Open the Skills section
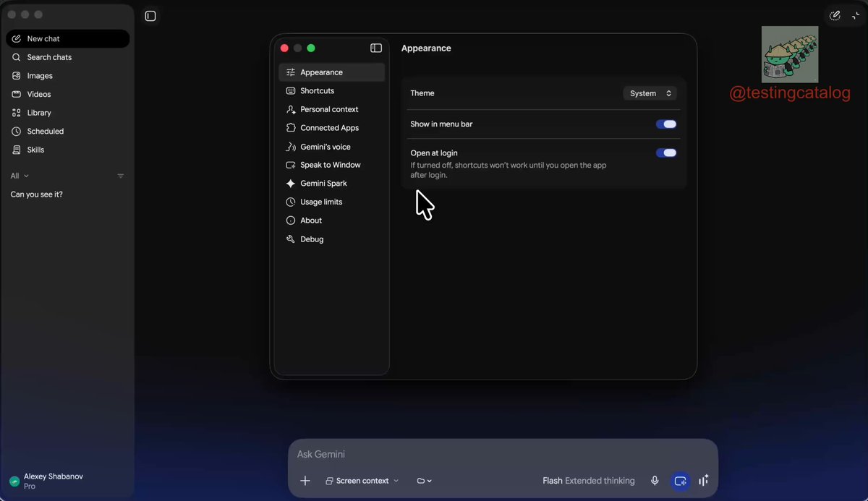 68,150
